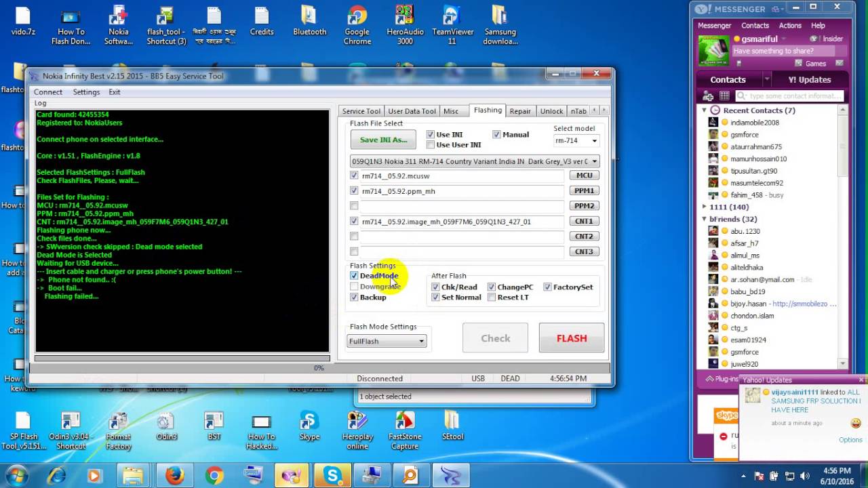Launch Firefox from the taskbar
The image size is (868, 488).
174,476
